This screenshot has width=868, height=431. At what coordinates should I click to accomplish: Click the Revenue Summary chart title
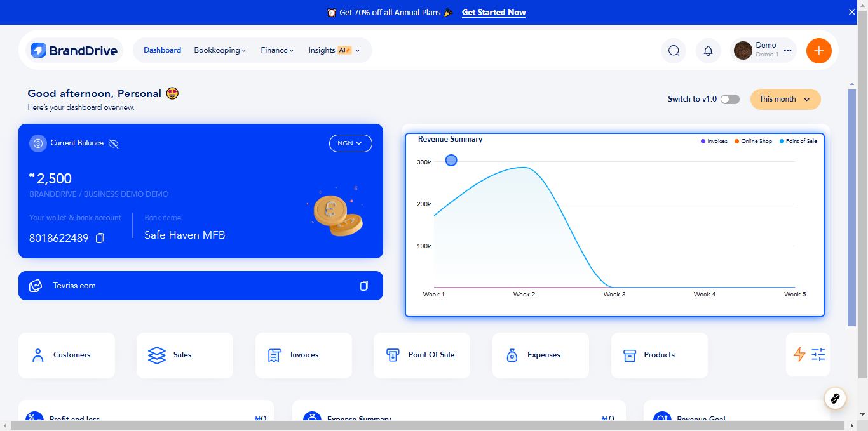point(450,139)
